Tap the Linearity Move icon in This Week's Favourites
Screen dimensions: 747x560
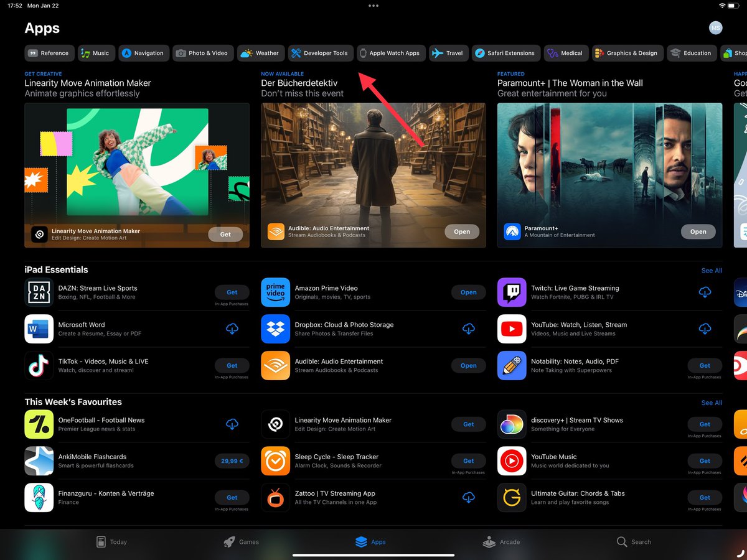276,424
